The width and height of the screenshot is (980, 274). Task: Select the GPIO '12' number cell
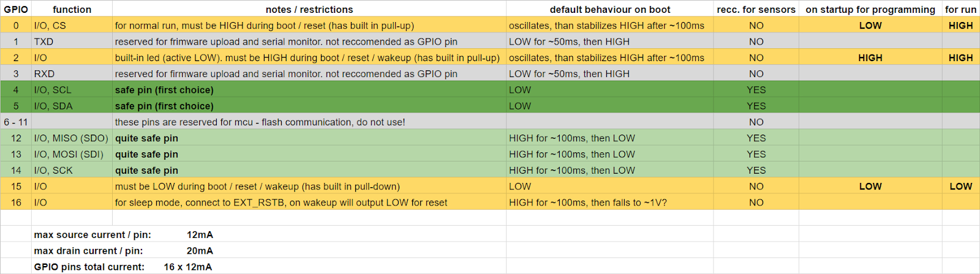coord(16,138)
